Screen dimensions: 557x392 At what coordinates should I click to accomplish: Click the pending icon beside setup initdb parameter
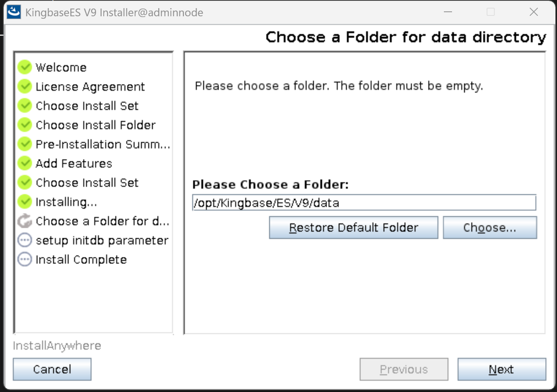[x=25, y=240]
